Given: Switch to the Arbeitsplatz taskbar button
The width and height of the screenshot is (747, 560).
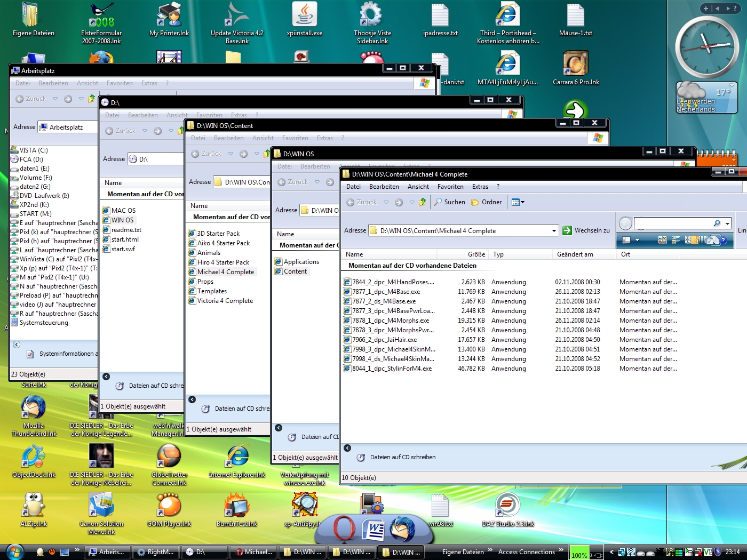Looking at the screenshot, I should (107, 552).
